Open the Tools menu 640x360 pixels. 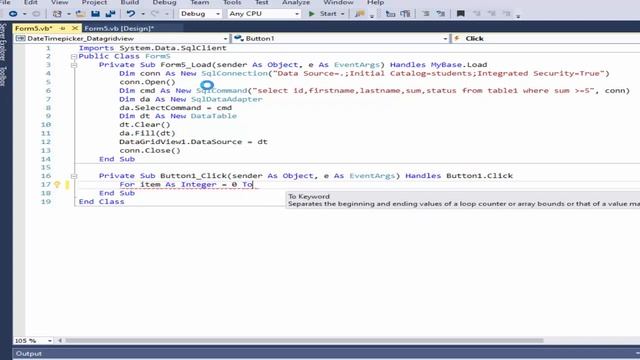click(x=232, y=2)
